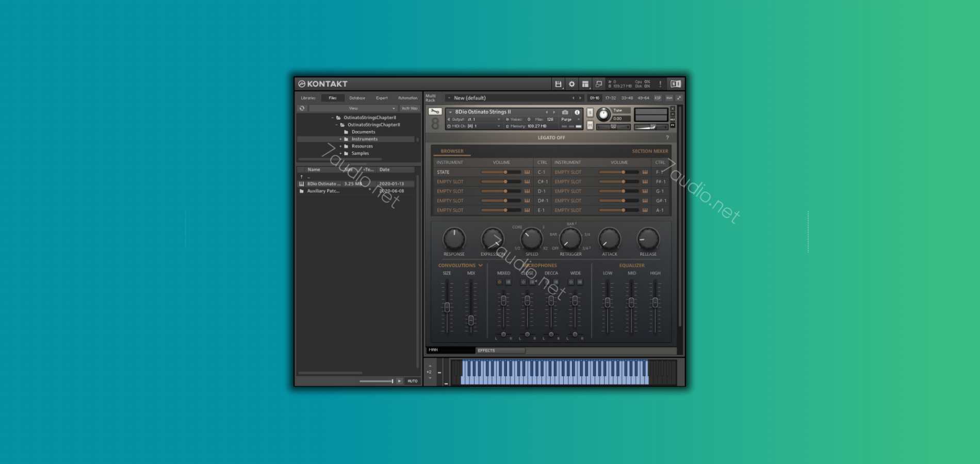Image resolution: width=980 pixels, height=464 pixels.
Task: Open the MIDI Ch dropdown
Action: (x=474, y=126)
